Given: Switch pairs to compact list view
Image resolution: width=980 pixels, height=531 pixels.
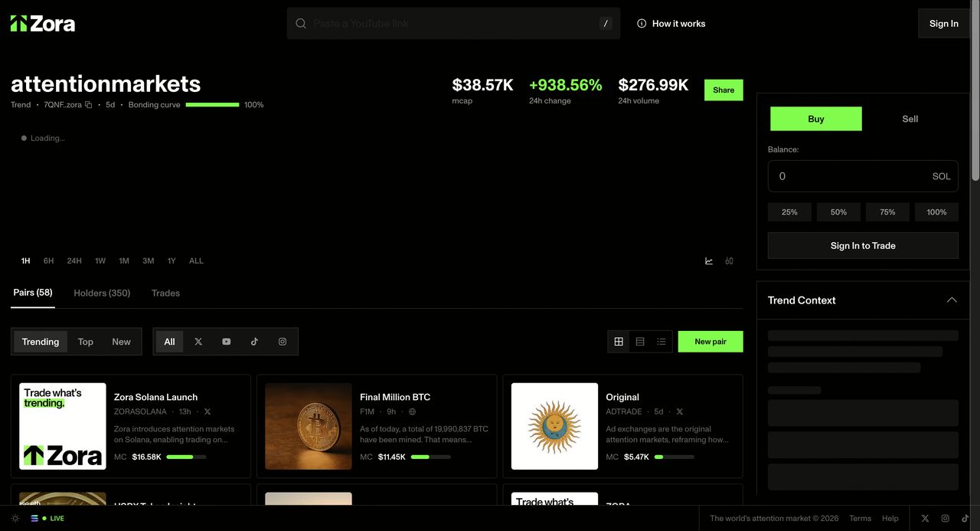Looking at the screenshot, I should (x=661, y=342).
